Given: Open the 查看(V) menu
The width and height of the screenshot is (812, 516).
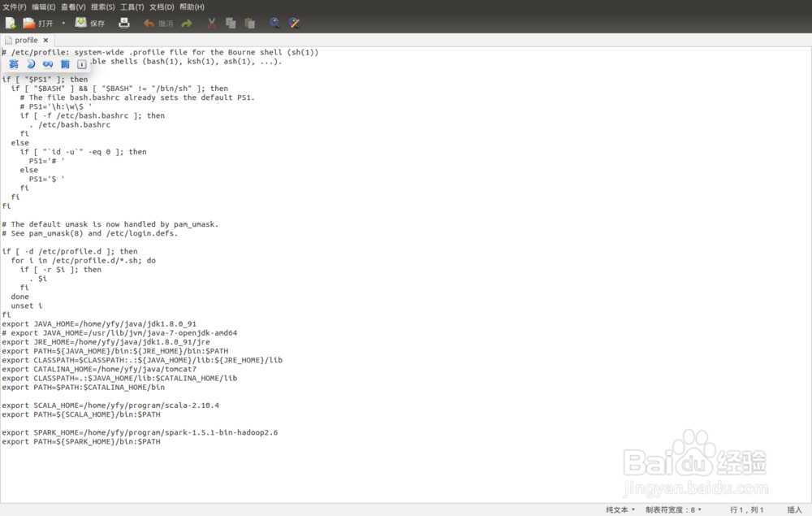Looking at the screenshot, I should (73, 7).
